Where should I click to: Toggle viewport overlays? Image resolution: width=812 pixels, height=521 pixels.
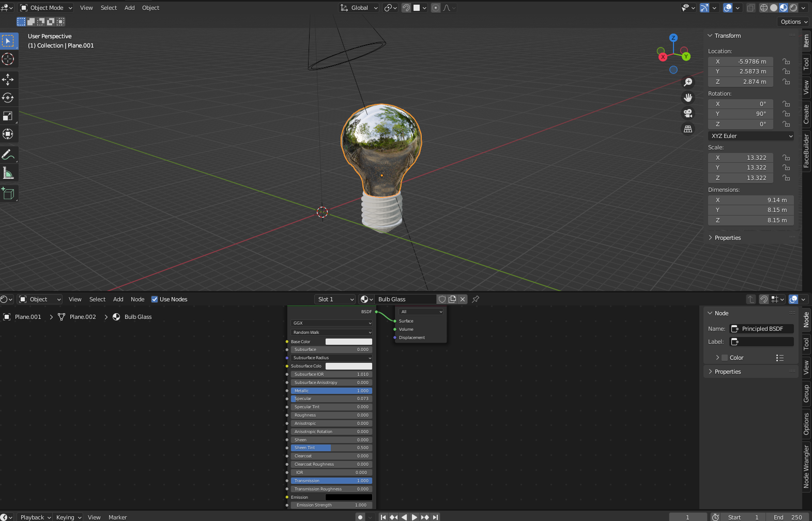pyautogui.click(x=728, y=8)
